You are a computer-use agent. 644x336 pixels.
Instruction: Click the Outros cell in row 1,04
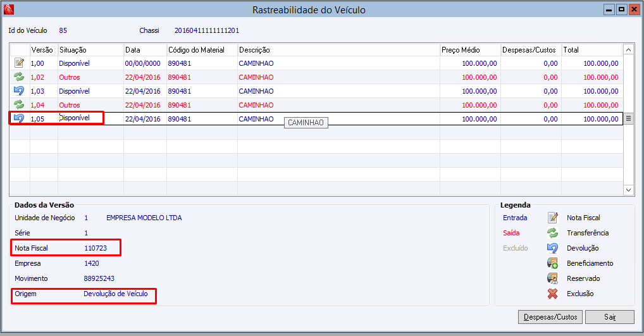90,105
